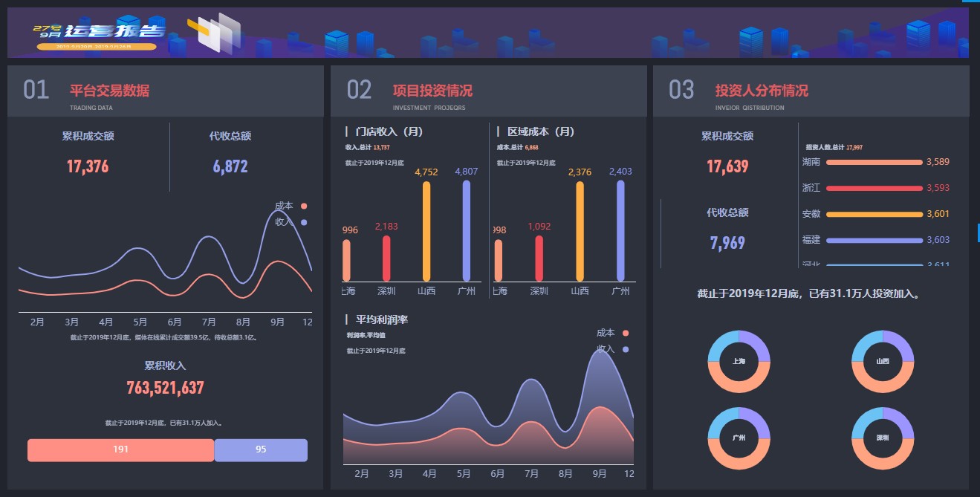The image size is (980, 497).
Task: Click the 广州 donut chart
Action: tap(739, 438)
